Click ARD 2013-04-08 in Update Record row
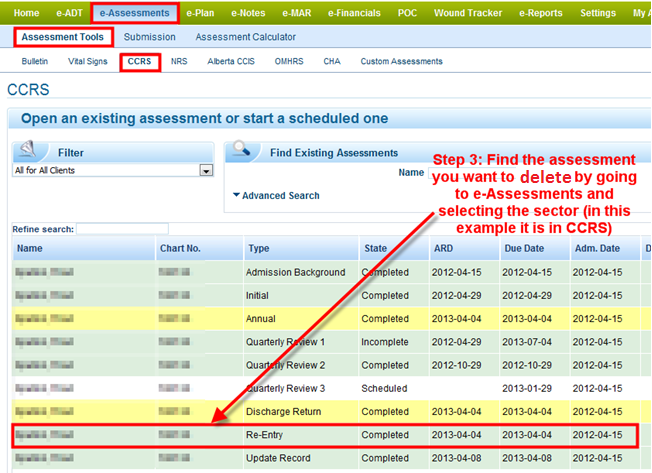Screen dimensions: 652x473 point(457,458)
